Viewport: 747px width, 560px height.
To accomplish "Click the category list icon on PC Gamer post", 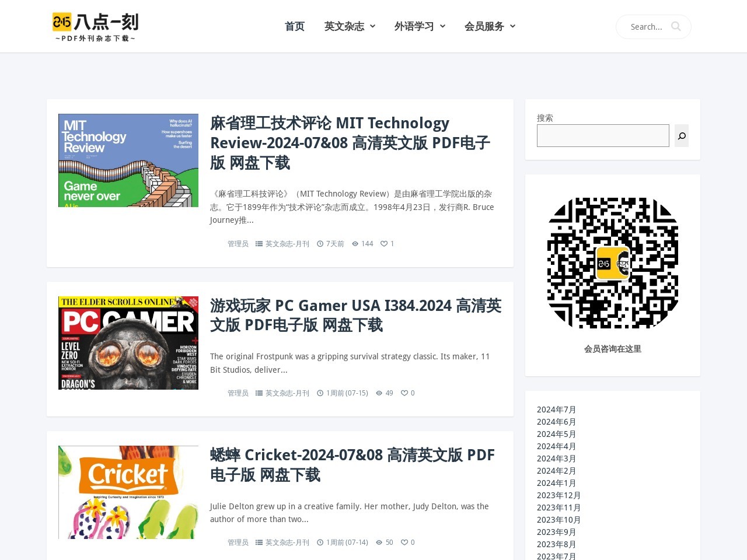I will 259,393.
